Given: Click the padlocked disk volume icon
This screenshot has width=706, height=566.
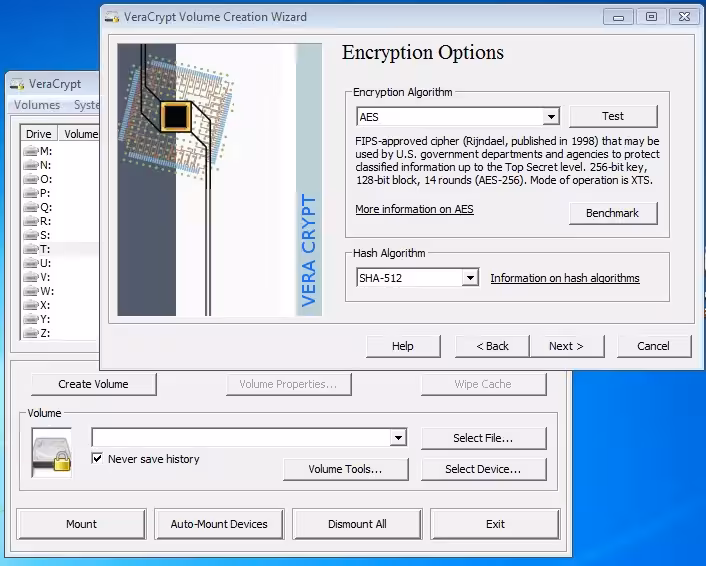Looking at the screenshot, I should (x=52, y=453).
